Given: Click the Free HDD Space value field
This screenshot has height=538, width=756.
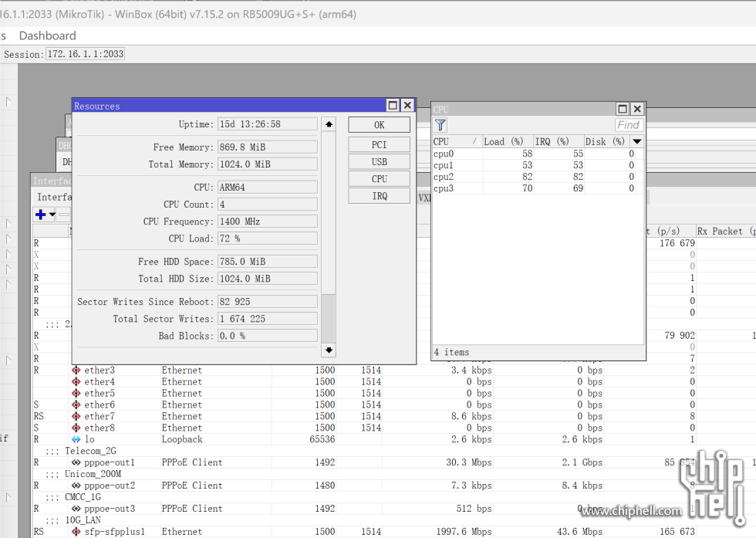Looking at the screenshot, I should pos(268,262).
